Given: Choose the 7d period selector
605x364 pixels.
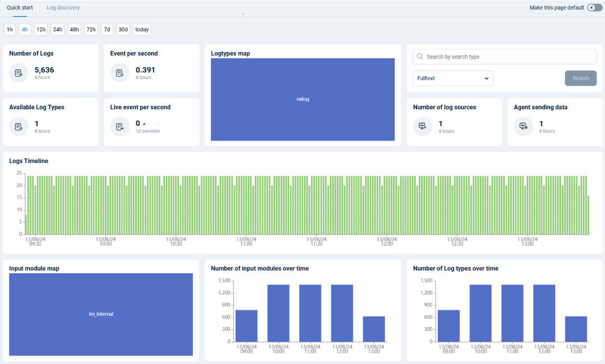Looking at the screenshot, I should tap(107, 29).
